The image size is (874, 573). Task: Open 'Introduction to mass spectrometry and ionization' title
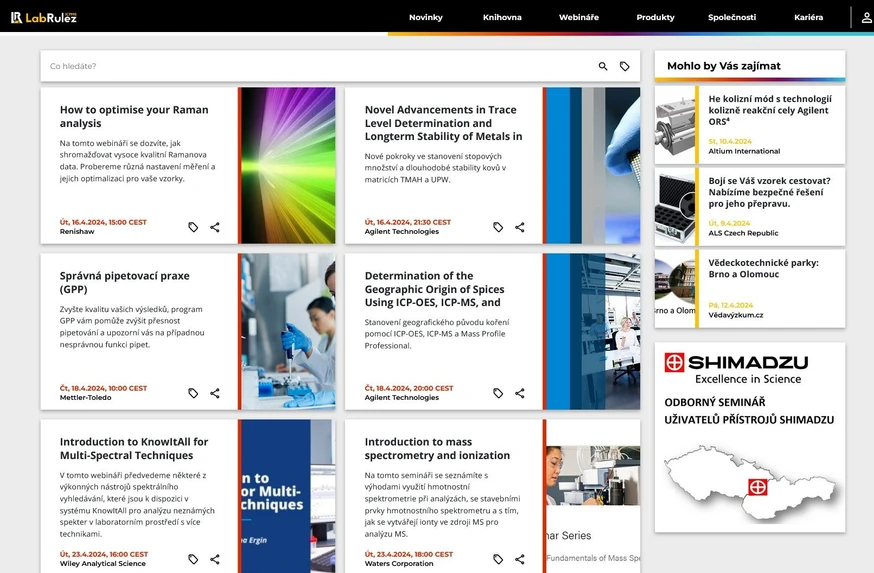(x=437, y=449)
